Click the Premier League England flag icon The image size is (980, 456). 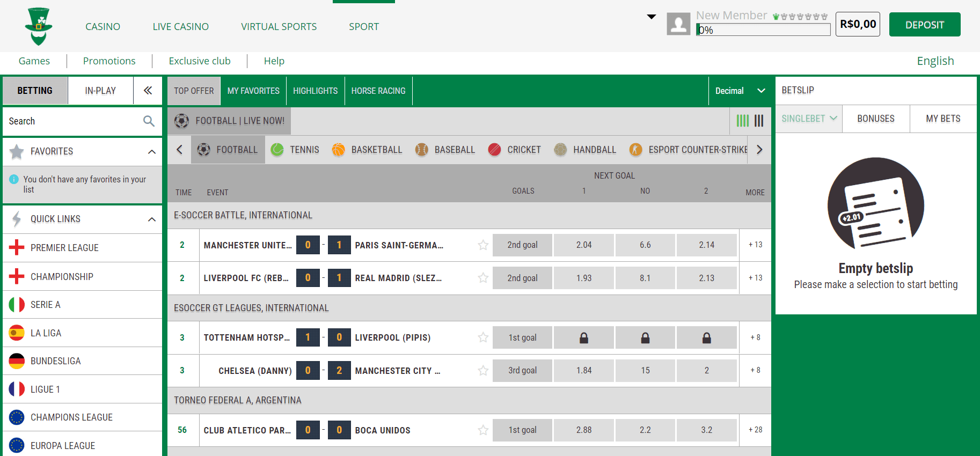click(17, 247)
